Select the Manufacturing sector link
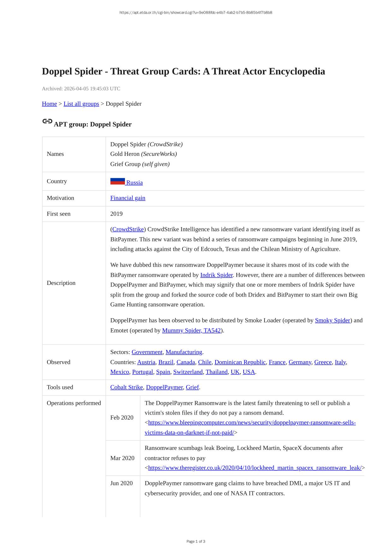Image resolution: width=392 pixels, height=554 pixels. click(x=184, y=352)
